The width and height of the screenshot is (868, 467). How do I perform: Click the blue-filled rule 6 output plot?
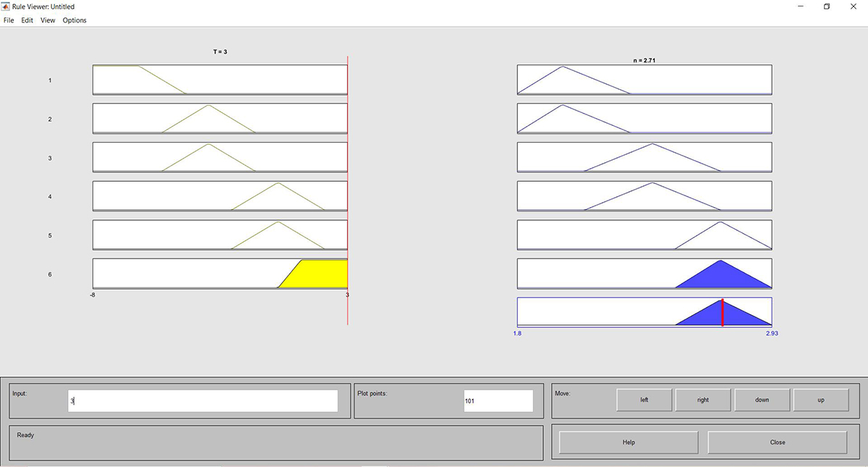[x=644, y=274]
